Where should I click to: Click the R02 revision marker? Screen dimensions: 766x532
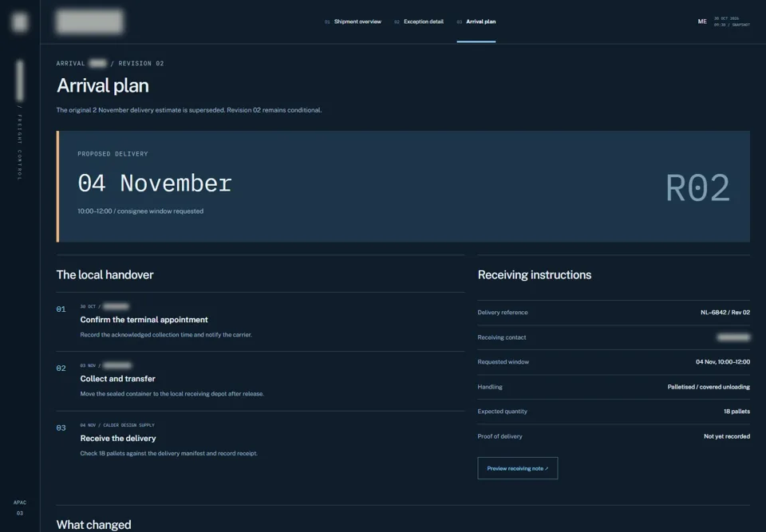pyautogui.click(x=697, y=188)
